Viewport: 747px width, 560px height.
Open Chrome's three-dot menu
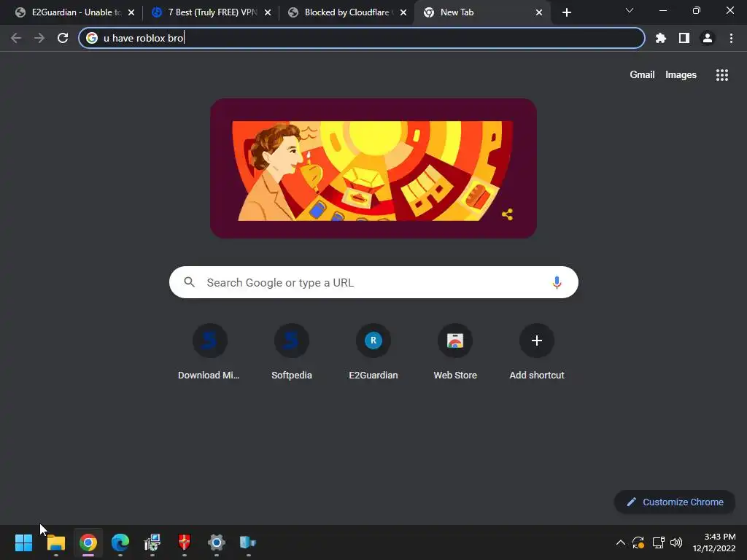[x=731, y=38]
